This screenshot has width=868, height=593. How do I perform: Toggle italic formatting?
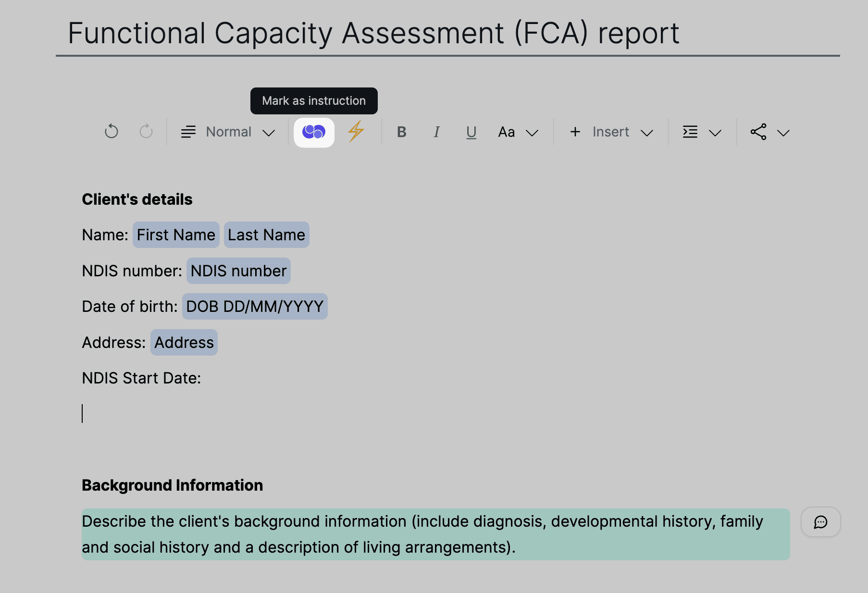point(436,132)
